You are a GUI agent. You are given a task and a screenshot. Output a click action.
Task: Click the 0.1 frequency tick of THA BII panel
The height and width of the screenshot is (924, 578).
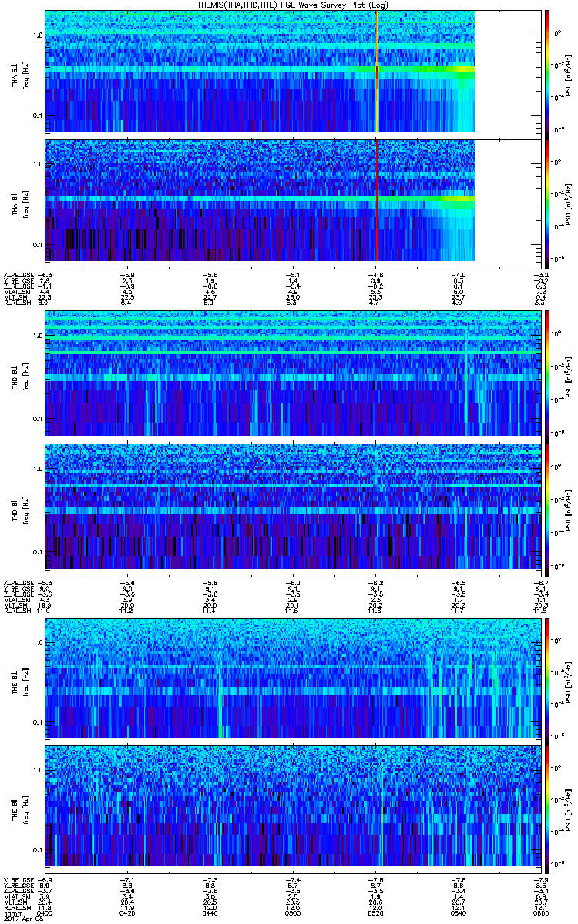click(x=36, y=244)
